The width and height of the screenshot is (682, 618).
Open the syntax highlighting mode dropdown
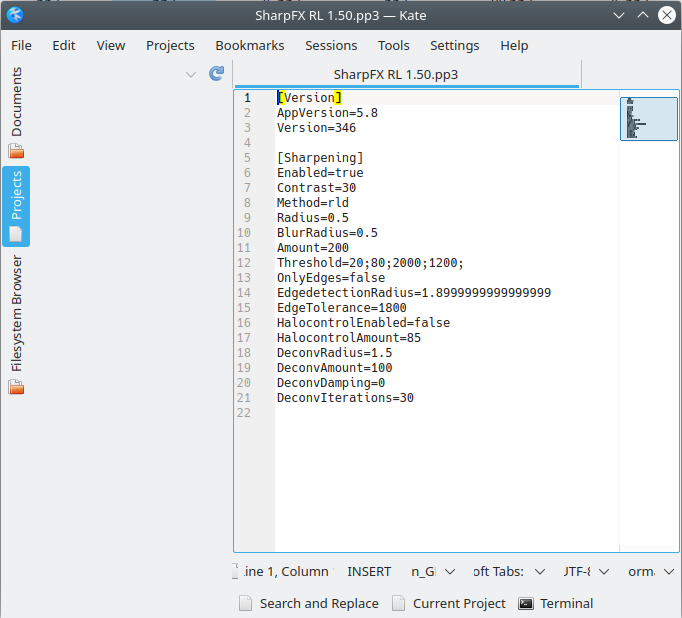(x=650, y=571)
